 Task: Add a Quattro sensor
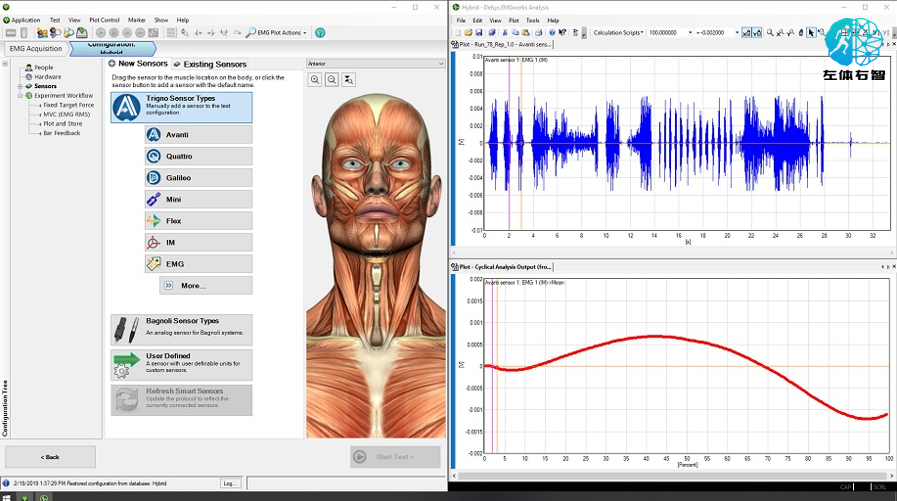(x=198, y=156)
